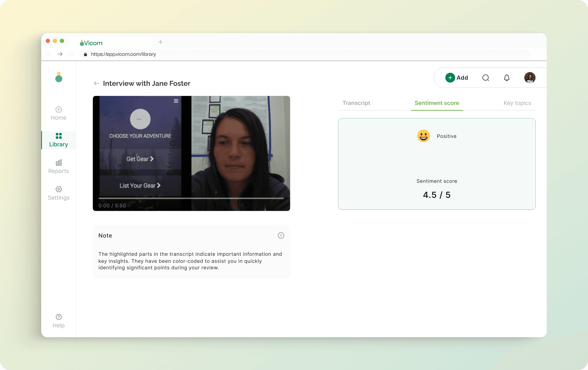588x370 pixels.
Task: Open the Home section in the sidebar
Action: [x=58, y=113]
